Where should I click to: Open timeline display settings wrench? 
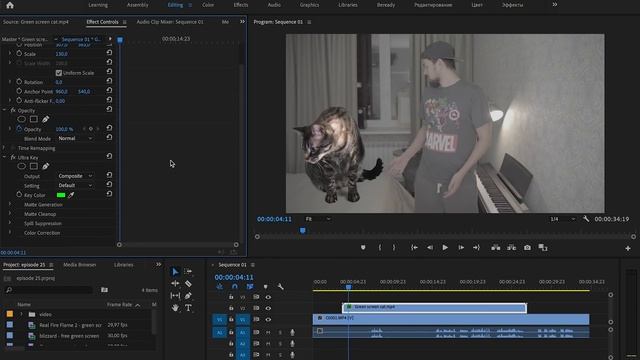[281, 287]
